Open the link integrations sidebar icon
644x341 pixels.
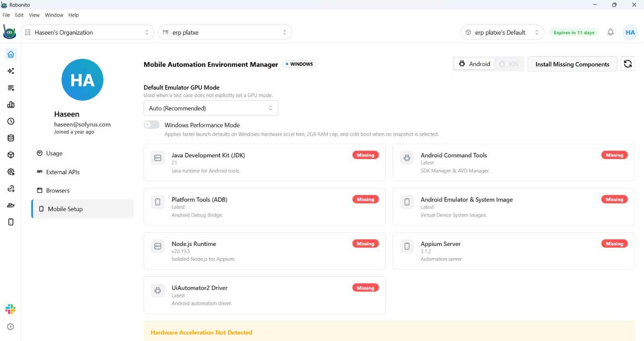(x=11, y=188)
